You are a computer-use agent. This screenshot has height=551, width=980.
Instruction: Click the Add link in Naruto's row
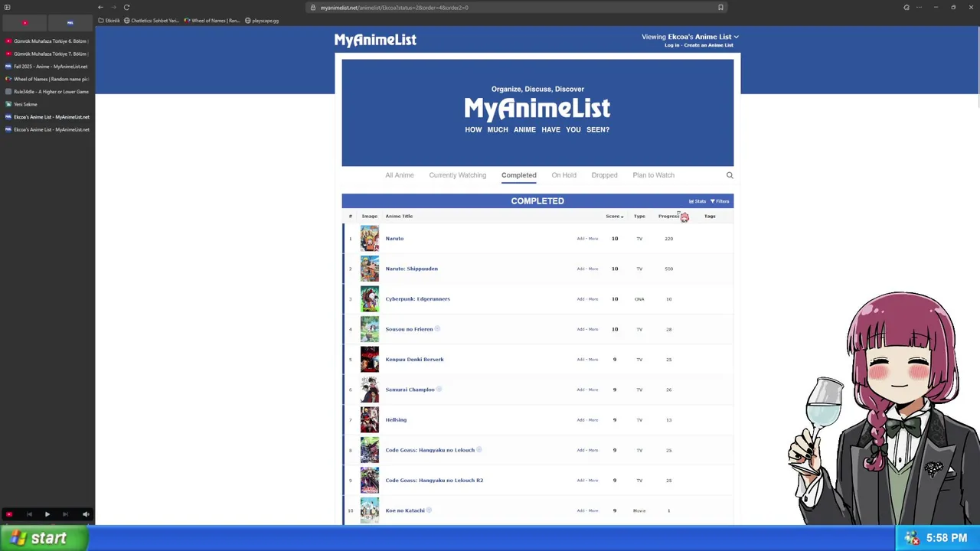580,239
